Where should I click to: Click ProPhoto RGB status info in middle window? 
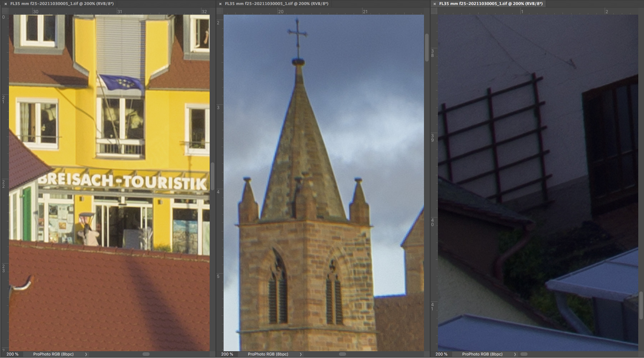coord(268,354)
